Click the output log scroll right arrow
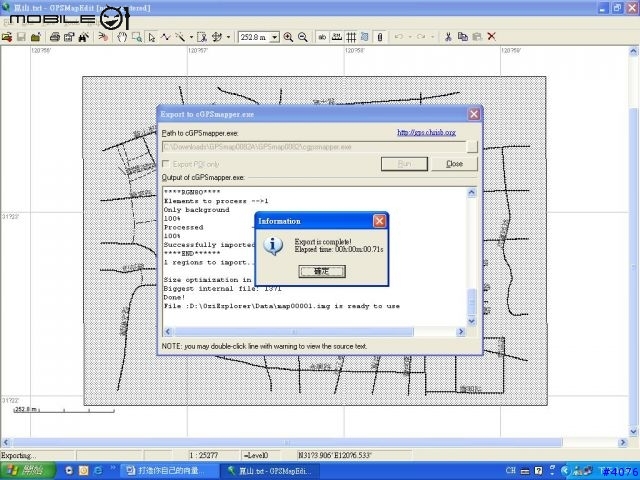 tap(461, 331)
